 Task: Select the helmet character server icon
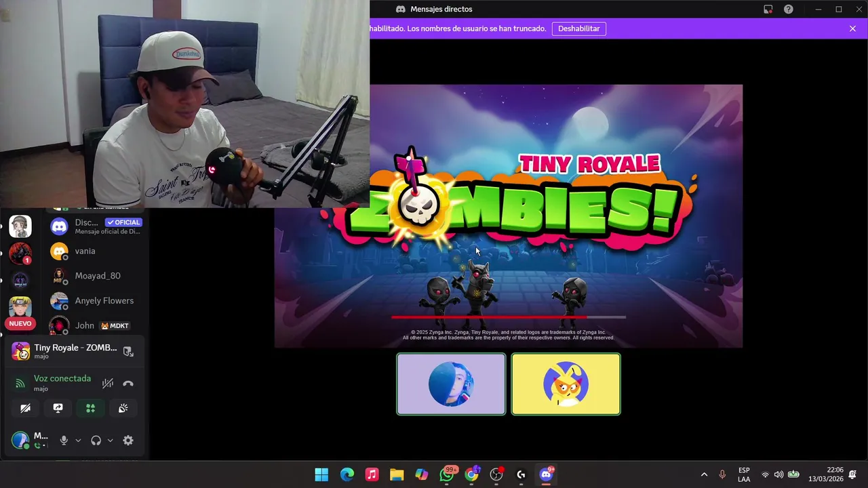tap(20, 226)
